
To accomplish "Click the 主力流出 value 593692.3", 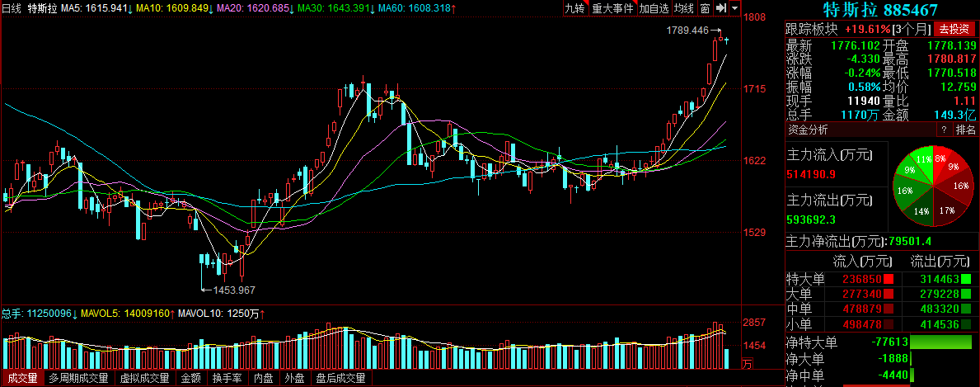I will pyautogui.click(x=813, y=219).
